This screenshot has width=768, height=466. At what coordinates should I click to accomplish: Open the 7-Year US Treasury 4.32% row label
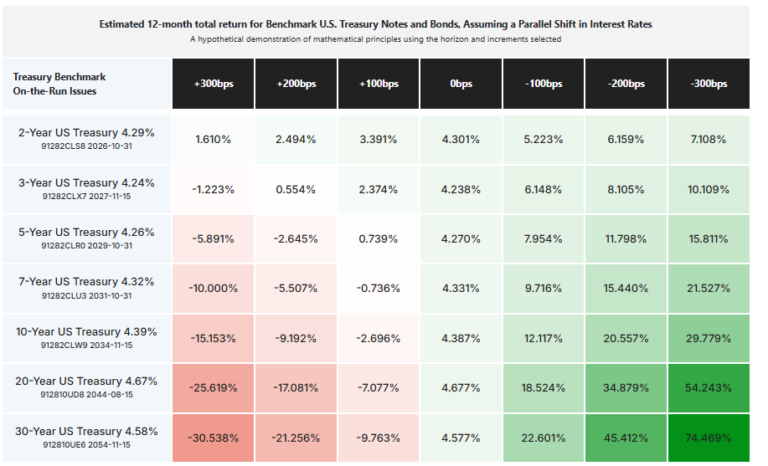pos(86,287)
